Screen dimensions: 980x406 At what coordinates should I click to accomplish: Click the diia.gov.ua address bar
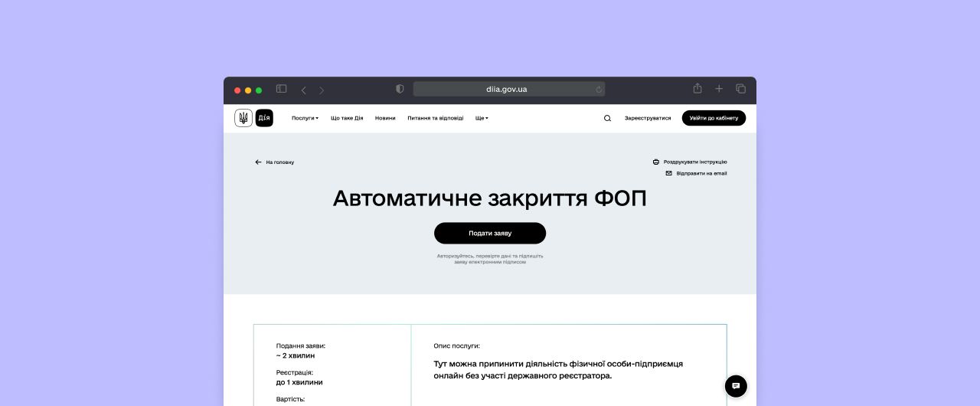tap(506, 89)
